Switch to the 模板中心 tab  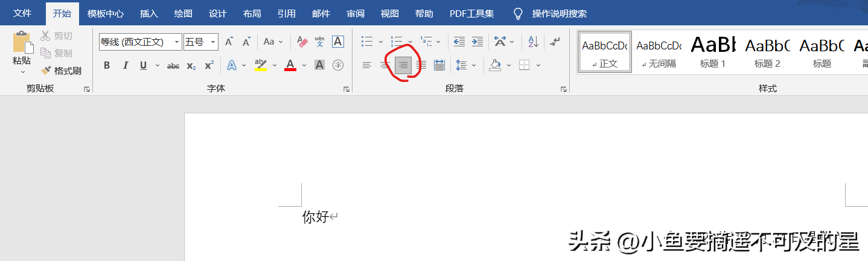(x=105, y=13)
